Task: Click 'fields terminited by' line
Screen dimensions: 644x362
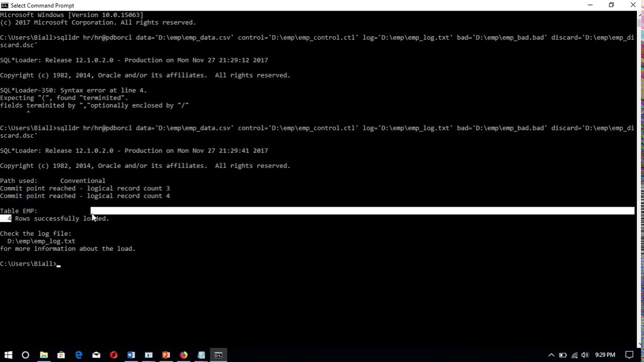Action: [x=94, y=105]
